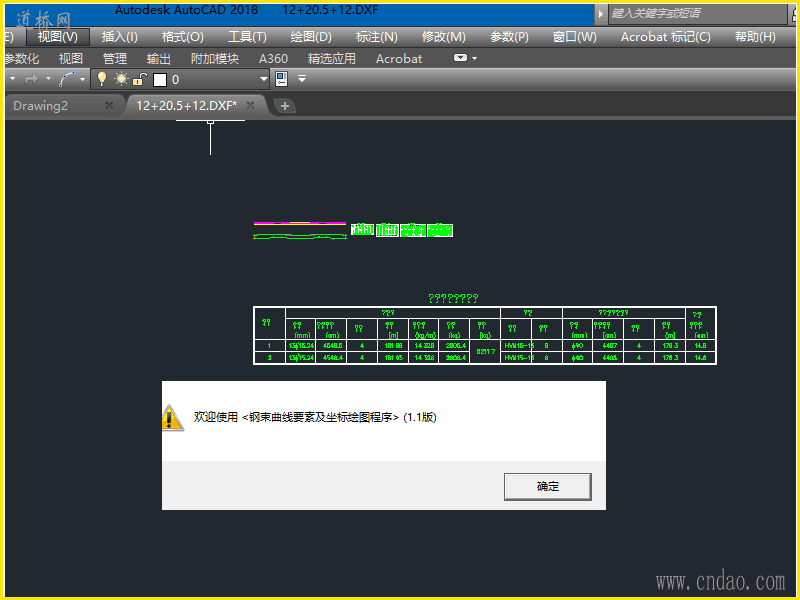
Task: Expand the search box arrow button
Action: click(x=601, y=14)
